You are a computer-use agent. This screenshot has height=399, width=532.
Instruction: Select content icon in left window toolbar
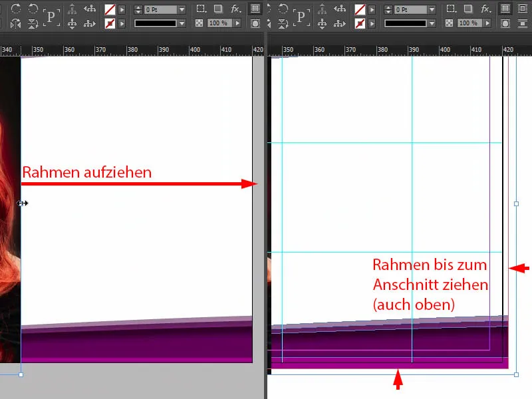pos(72,23)
